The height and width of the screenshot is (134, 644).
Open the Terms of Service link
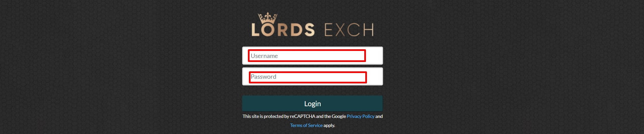(306, 125)
